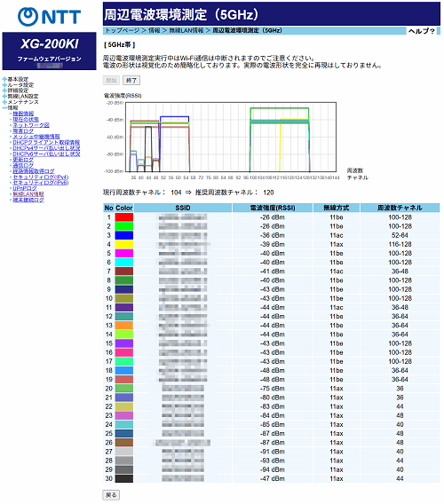
Task: Click the 推奨周波数チャネル 120 text
Action: [x=234, y=193]
